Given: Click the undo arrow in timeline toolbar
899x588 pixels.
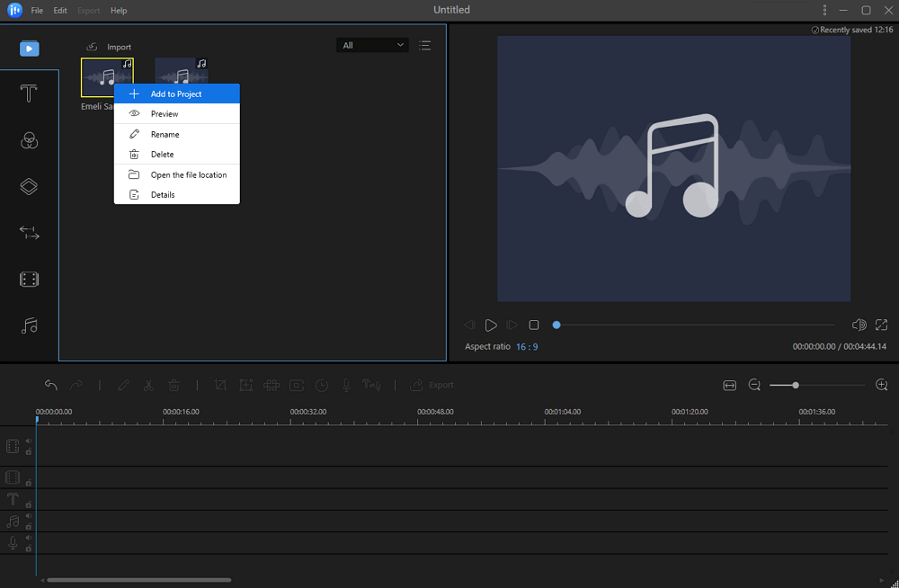Looking at the screenshot, I should [x=51, y=385].
